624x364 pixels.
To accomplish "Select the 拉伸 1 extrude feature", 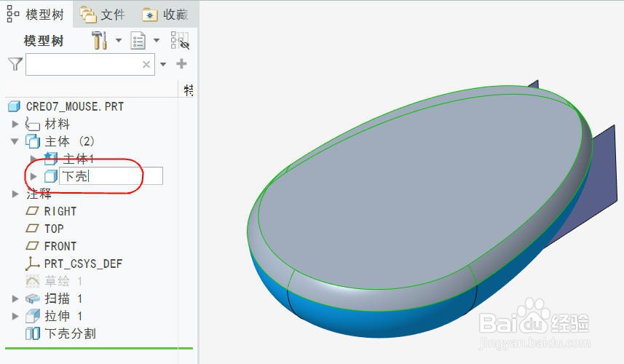I will click(x=63, y=316).
